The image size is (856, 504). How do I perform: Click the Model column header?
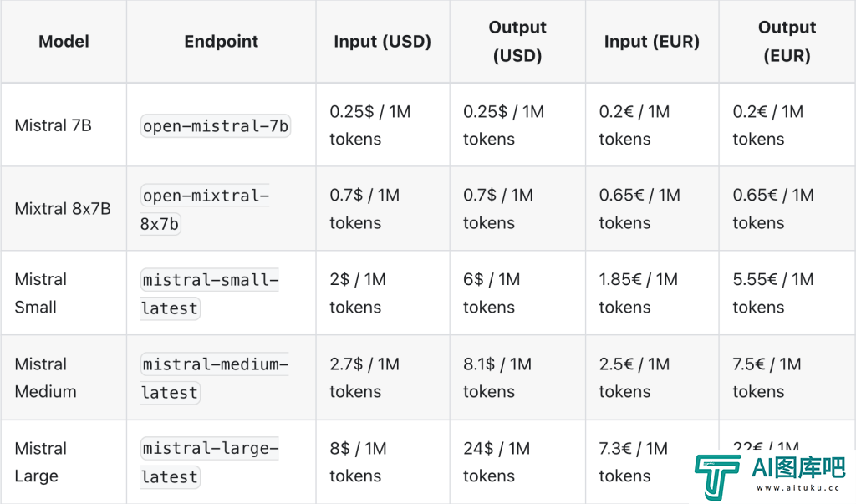[64, 42]
